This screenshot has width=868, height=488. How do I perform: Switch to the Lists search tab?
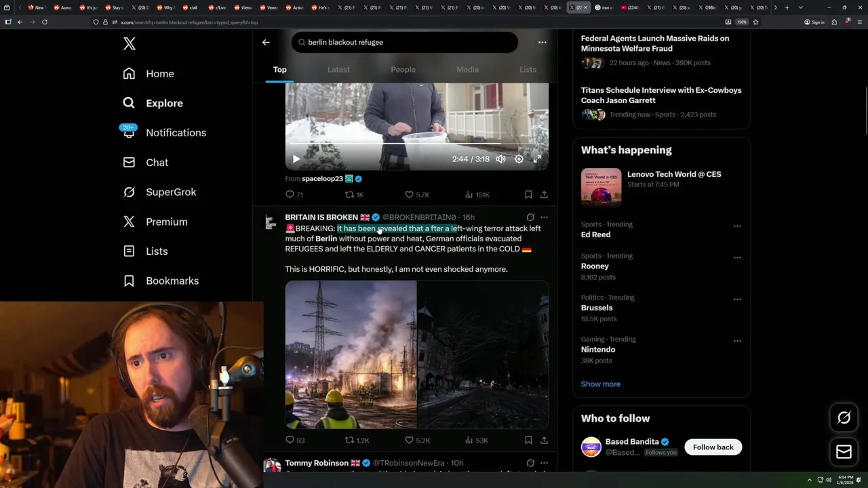pos(528,69)
